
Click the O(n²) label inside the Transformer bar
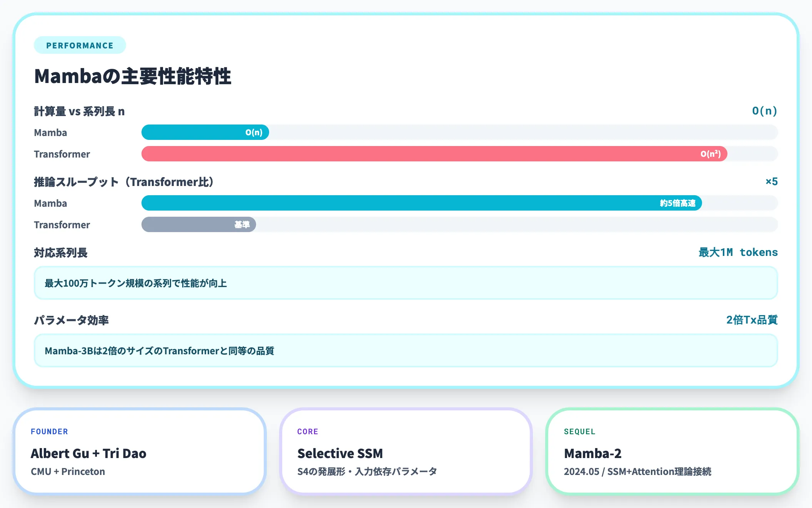coord(710,154)
